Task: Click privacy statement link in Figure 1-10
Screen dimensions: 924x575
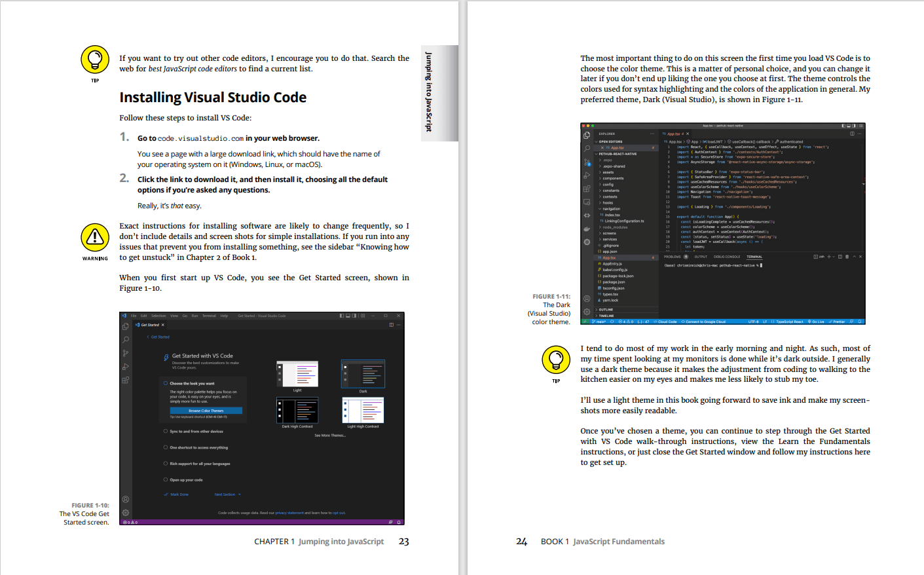Action: 289,513
